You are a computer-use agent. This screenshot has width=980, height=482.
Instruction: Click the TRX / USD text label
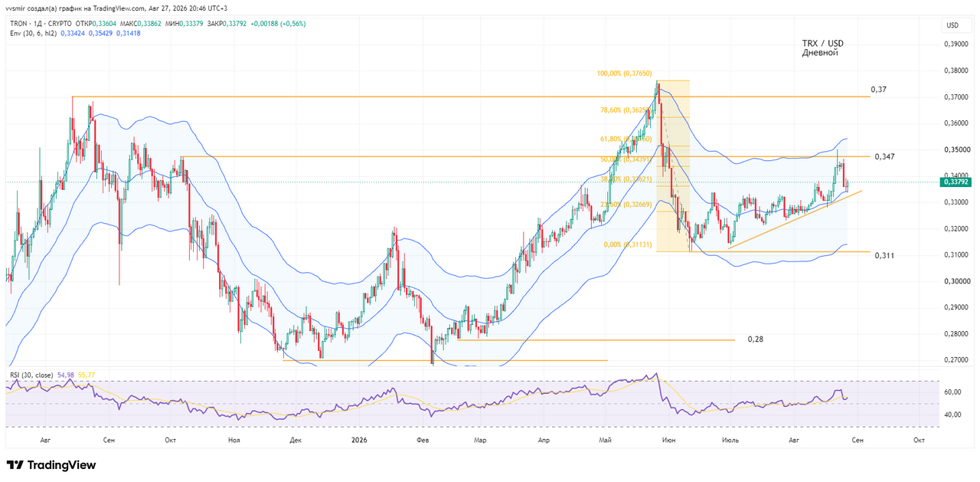pos(822,44)
